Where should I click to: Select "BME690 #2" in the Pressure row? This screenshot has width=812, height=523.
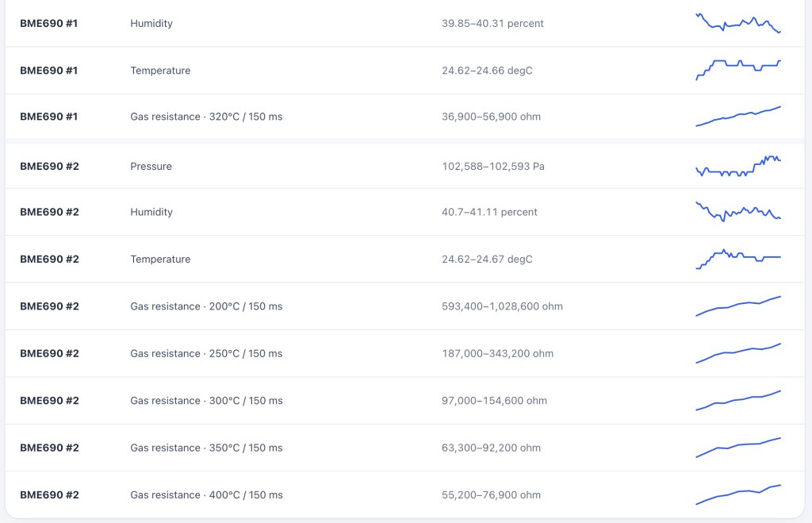(49, 167)
